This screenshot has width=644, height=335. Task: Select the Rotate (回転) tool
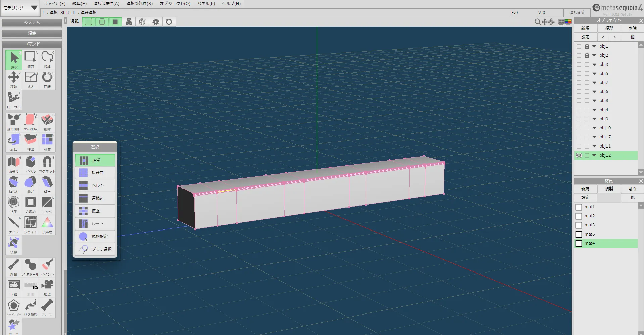click(x=47, y=79)
